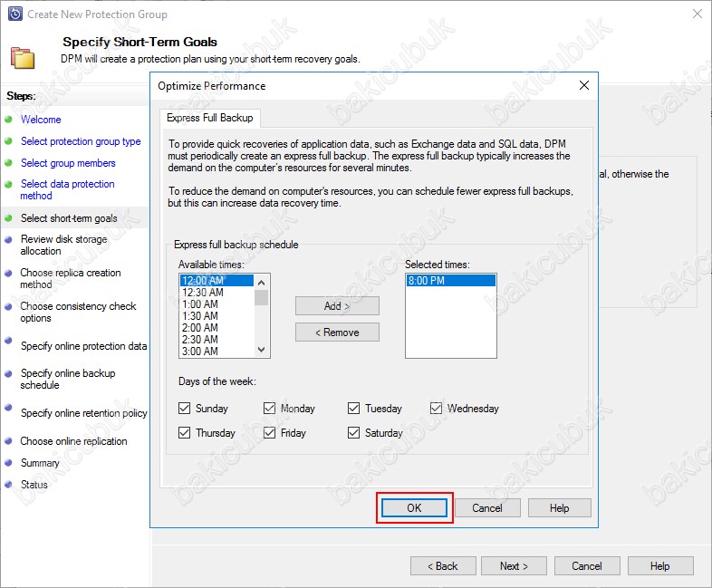The width and height of the screenshot is (712, 588).
Task: Click the Add > button
Action: [337, 306]
